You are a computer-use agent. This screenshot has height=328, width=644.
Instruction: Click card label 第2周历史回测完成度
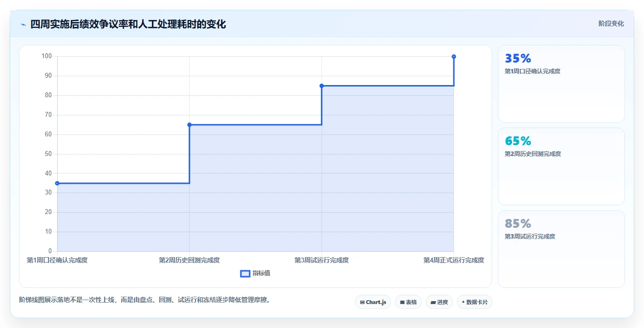pyautogui.click(x=533, y=154)
